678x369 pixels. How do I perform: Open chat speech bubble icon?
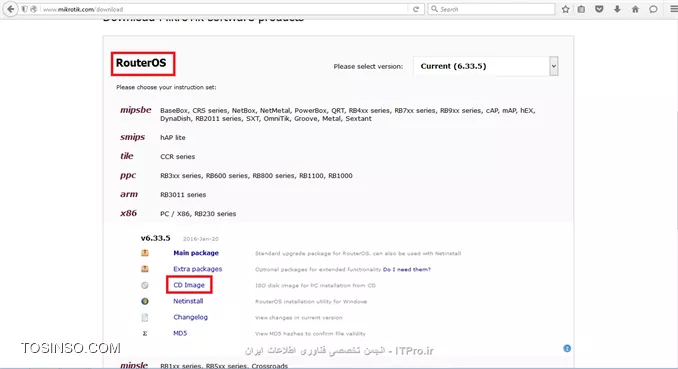653,9
